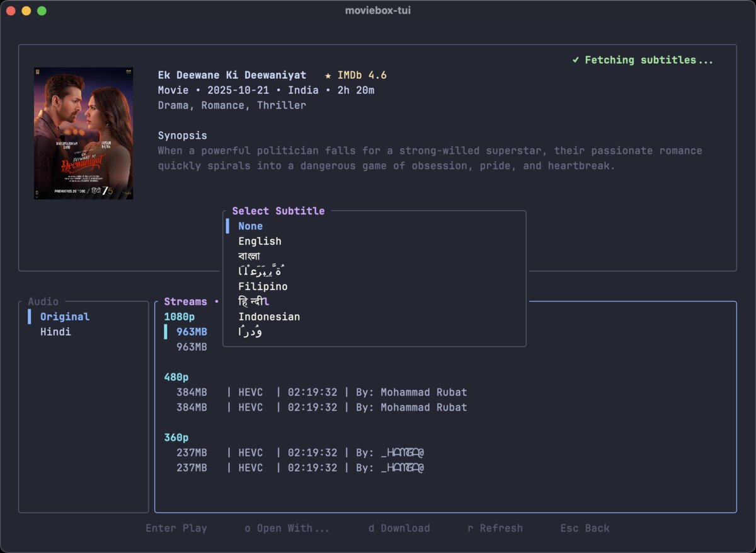This screenshot has height=553, width=756.
Task: Select Original audio track
Action: click(65, 317)
